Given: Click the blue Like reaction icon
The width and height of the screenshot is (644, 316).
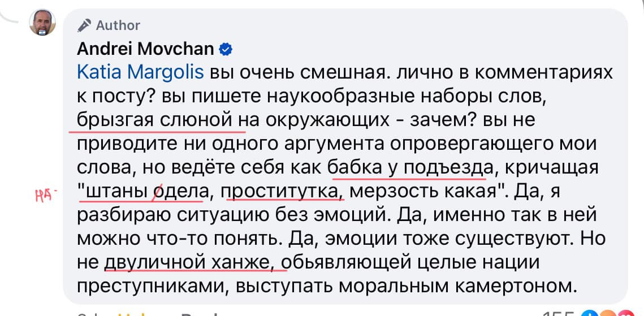Looking at the screenshot, I should coord(590,314).
